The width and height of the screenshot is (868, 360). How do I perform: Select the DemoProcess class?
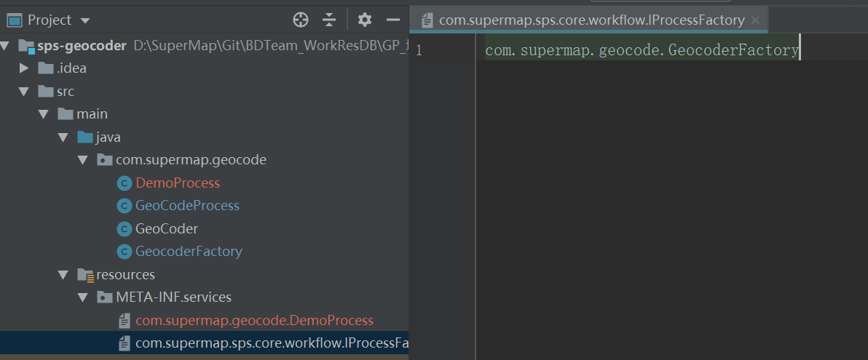[178, 183]
